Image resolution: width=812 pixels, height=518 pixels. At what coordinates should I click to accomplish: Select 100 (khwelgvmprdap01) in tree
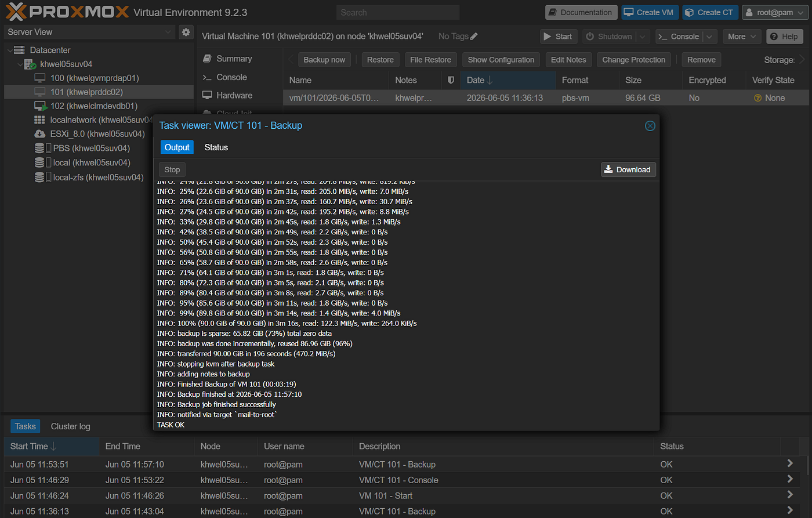99,78
